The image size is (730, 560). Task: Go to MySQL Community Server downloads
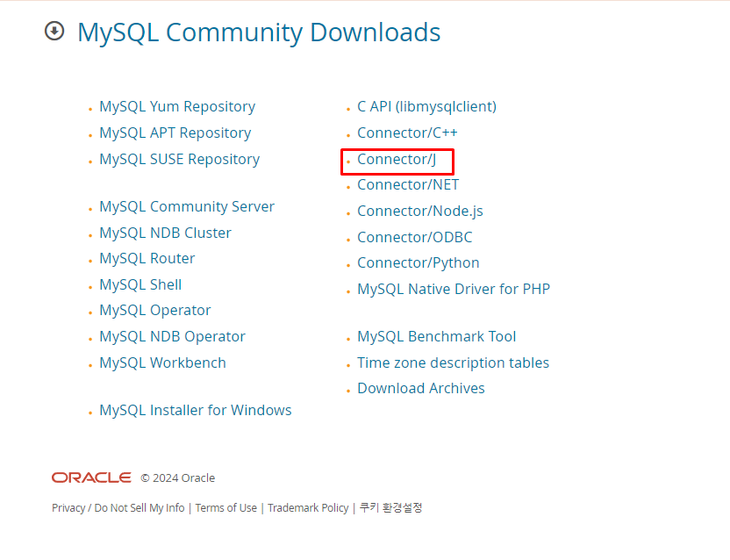(x=187, y=207)
